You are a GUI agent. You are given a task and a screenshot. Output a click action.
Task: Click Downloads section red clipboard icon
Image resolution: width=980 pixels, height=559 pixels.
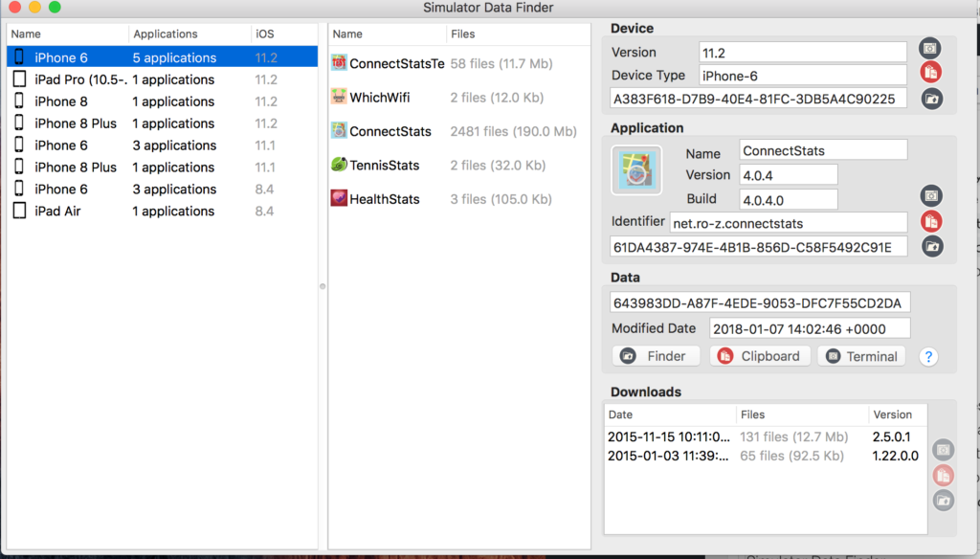pyautogui.click(x=944, y=476)
